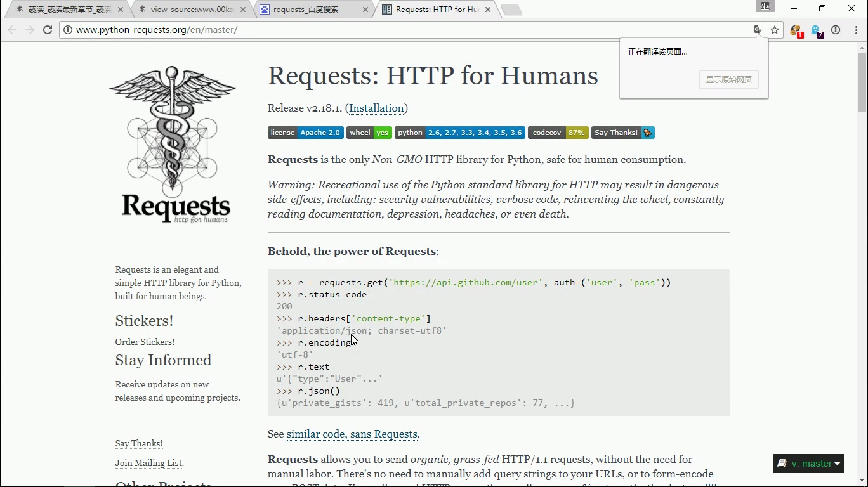Screen dimensions: 868x487
Task: Click the site information icon before the URL
Action: [67, 29]
